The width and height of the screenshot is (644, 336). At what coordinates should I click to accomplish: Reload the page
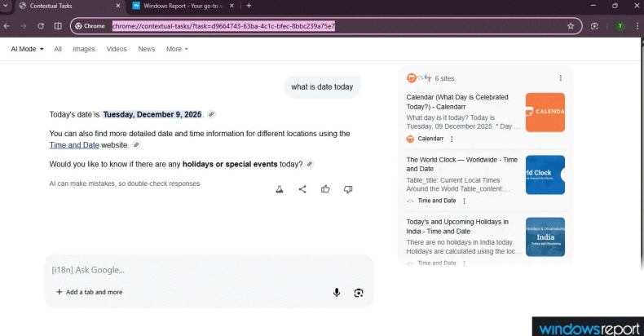[x=40, y=26]
